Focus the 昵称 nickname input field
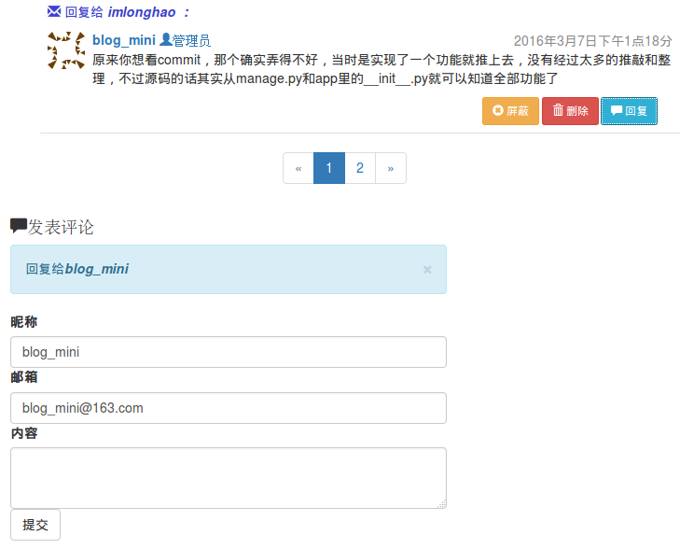Screen dimensions: 680x549 click(228, 352)
